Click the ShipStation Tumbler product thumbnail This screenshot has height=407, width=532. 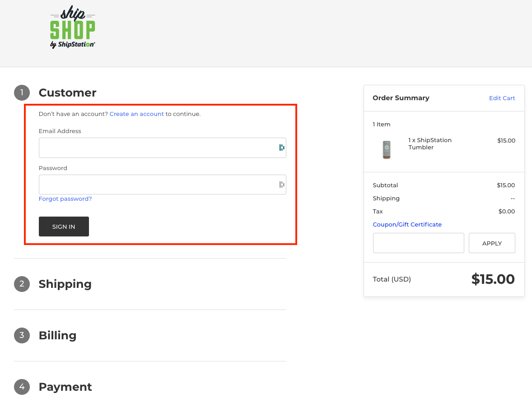(x=387, y=150)
